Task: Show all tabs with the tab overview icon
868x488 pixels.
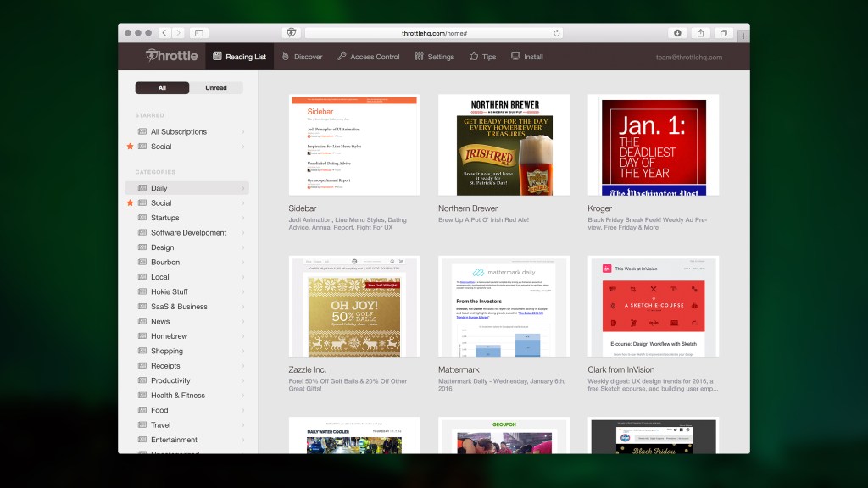Action: [724, 33]
